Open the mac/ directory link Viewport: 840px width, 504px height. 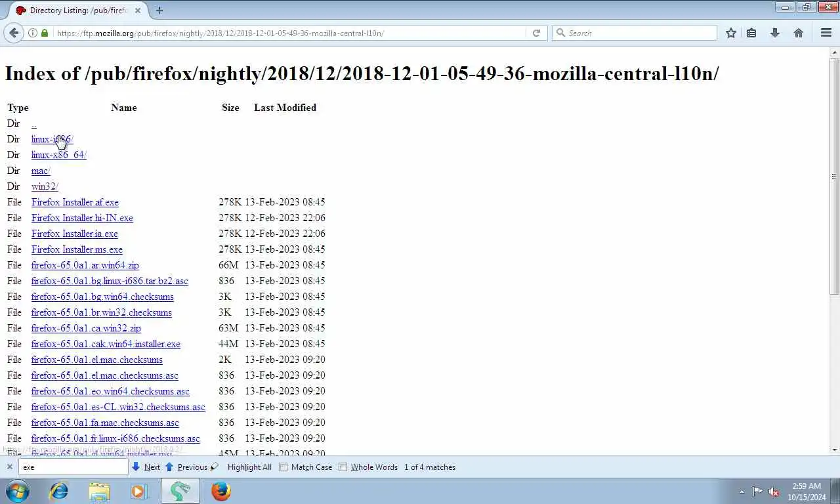(40, 171)
